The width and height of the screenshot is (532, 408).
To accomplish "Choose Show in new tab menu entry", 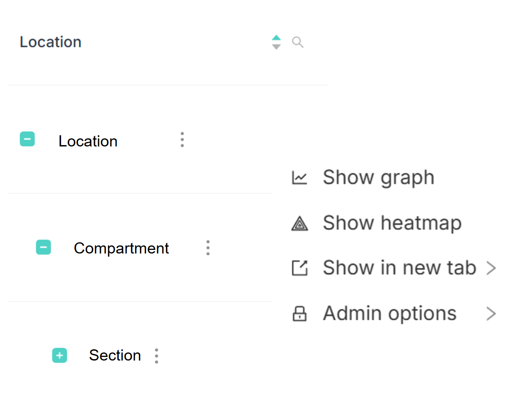I will (x=400, y=268).
